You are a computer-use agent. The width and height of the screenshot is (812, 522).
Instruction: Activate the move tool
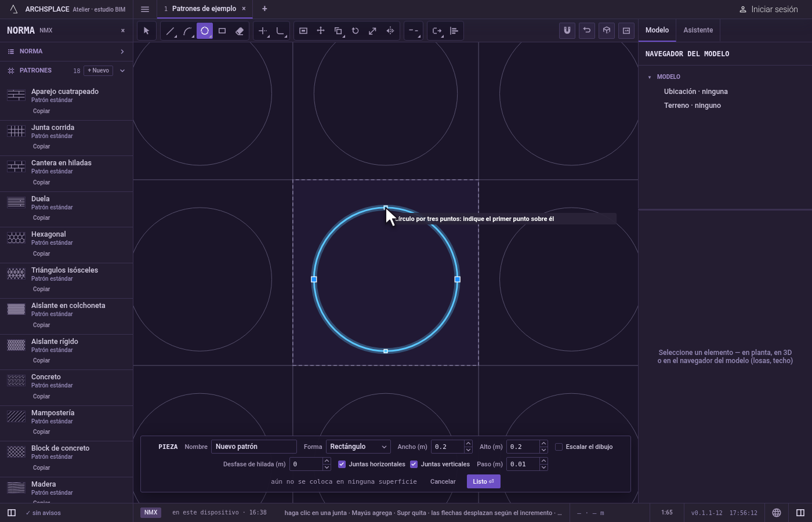pyautogui.click(x=321, y=31)
